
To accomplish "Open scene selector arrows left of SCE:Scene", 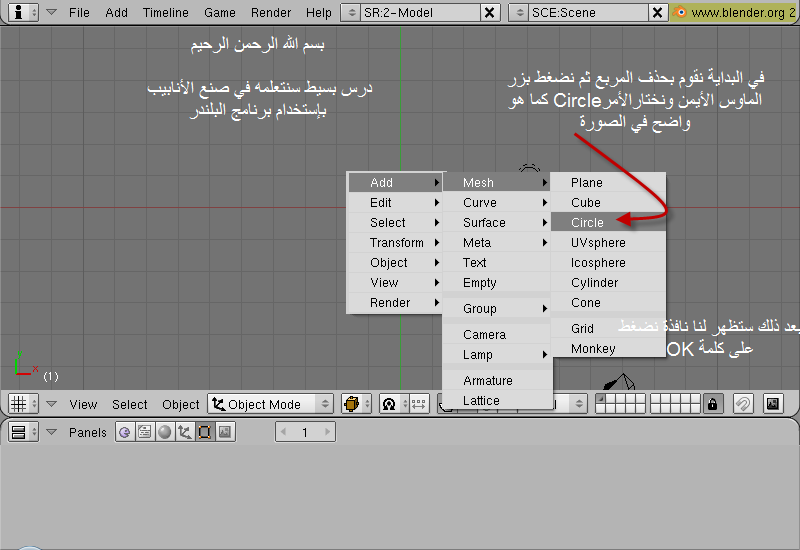I will [519, 13].
